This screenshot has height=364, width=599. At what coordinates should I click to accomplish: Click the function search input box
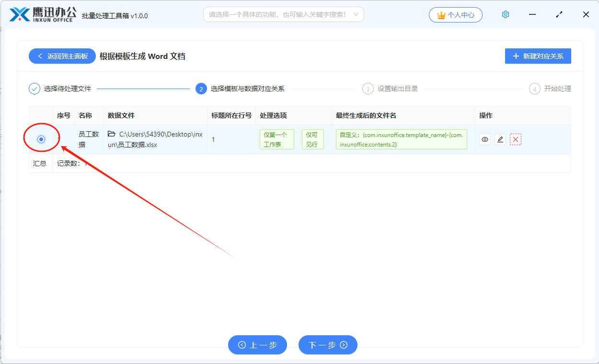point(278,14)
